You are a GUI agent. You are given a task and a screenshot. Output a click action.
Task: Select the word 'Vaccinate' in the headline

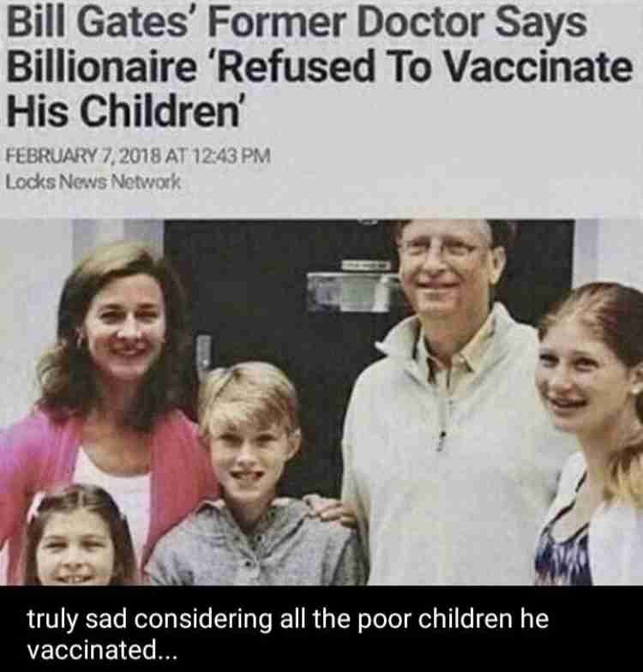(x=540, y=67)
